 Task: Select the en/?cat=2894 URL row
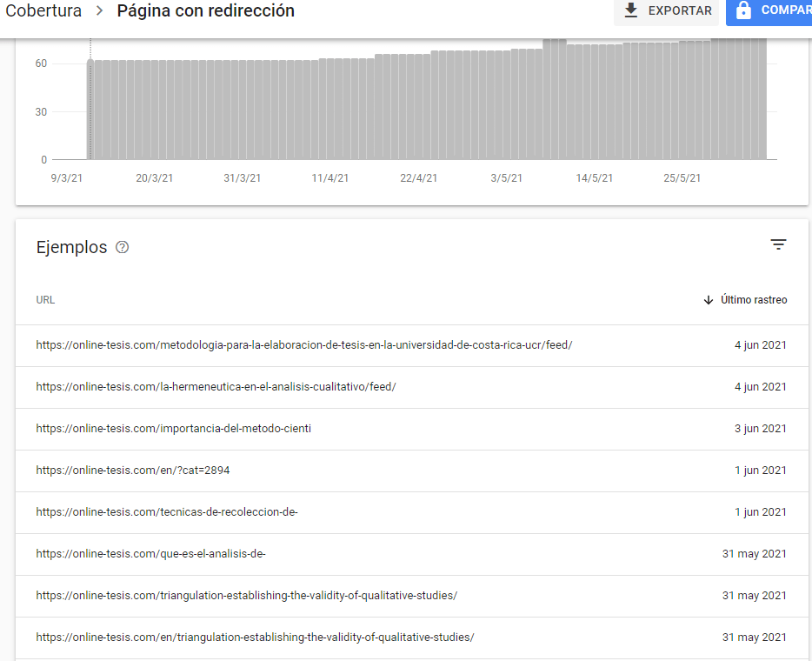(x=412, y=471)
